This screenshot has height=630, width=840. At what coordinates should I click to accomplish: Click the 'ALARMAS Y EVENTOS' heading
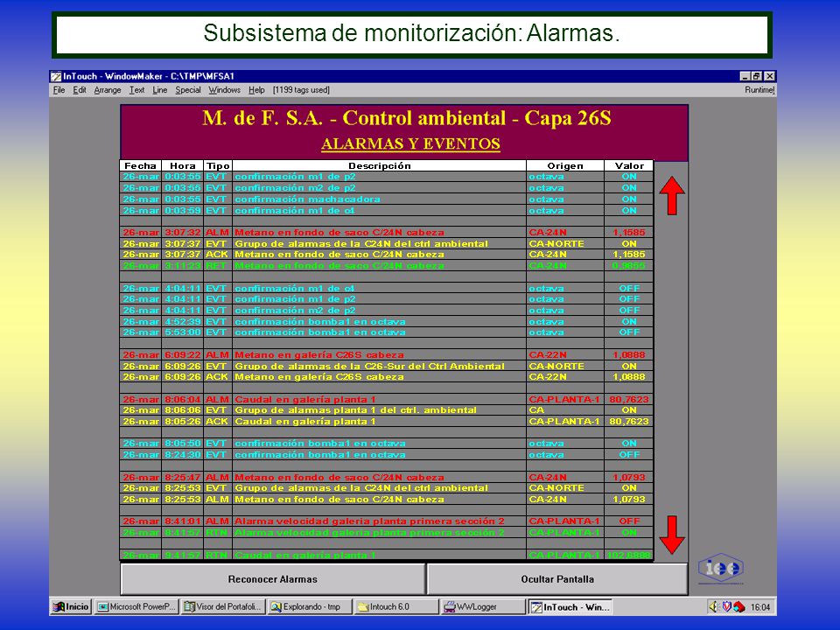tap(411, 143)
